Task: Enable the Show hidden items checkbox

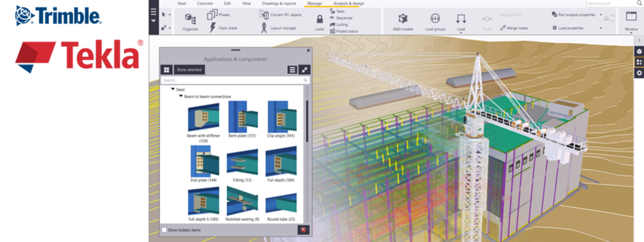Action: point(164,230)
